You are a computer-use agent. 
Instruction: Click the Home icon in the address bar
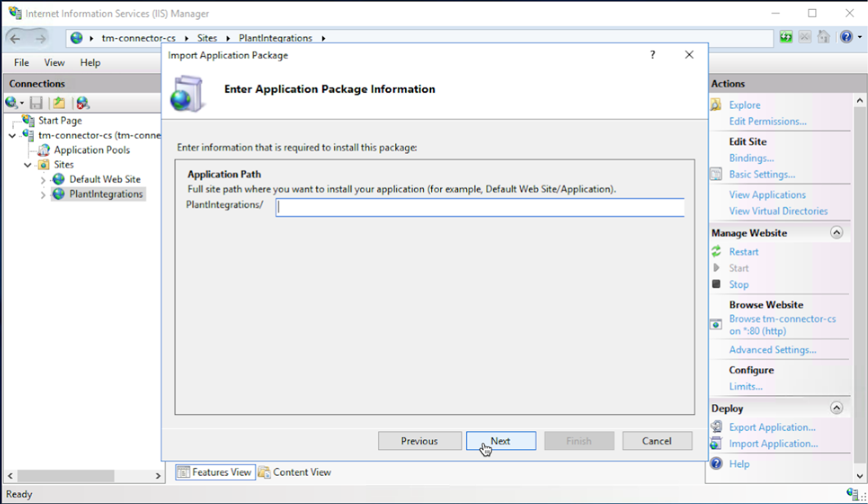824,37
